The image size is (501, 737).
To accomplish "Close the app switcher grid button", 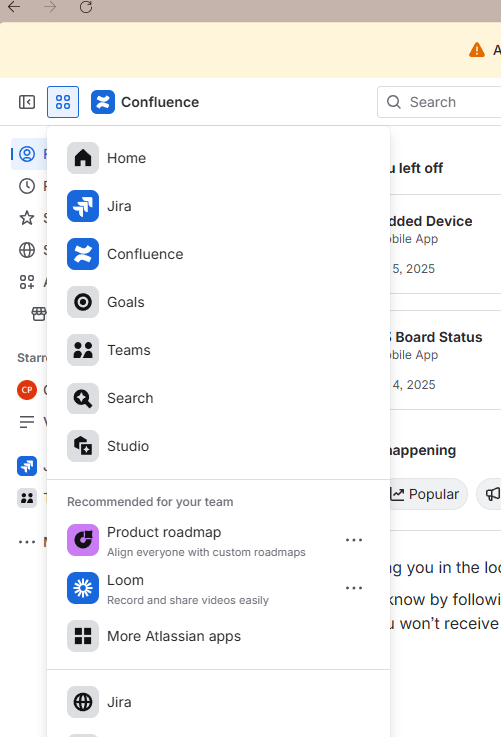I will [63, 102].
